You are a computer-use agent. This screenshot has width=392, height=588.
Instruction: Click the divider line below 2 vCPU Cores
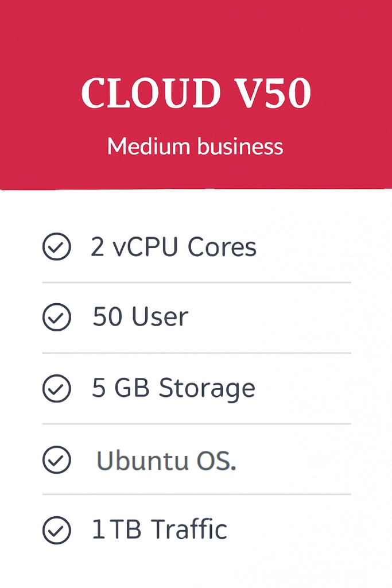(x=196, y=283)
